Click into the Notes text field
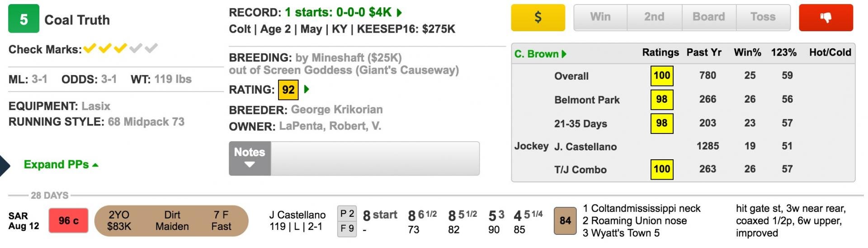The image size is (868, 248). click(375, 158)
